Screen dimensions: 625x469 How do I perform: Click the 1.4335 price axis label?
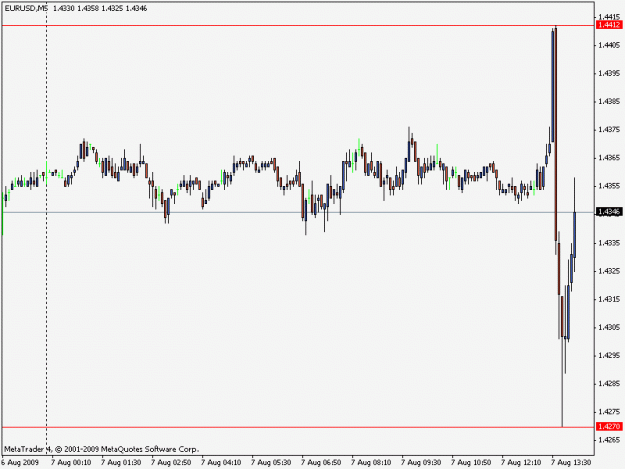(x=609, y=243)
